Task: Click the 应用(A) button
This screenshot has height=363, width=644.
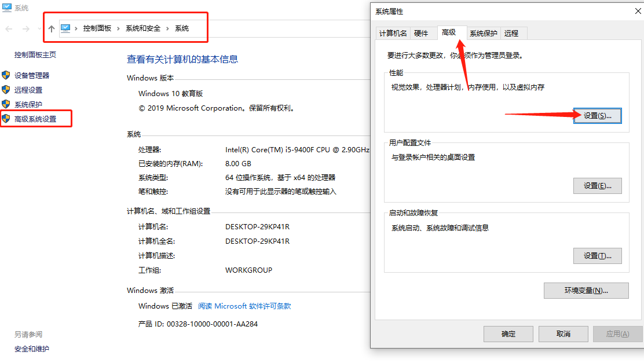Action: (616, 333)
